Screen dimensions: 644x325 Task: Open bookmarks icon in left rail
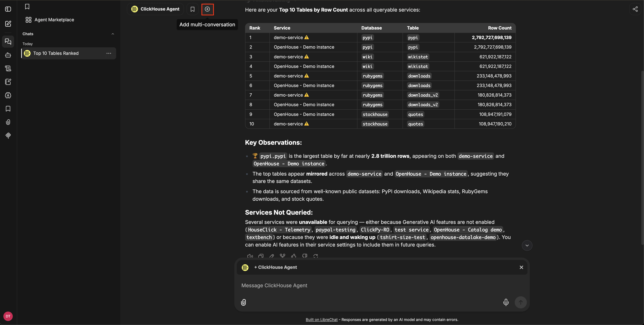(x=8, y=109)
